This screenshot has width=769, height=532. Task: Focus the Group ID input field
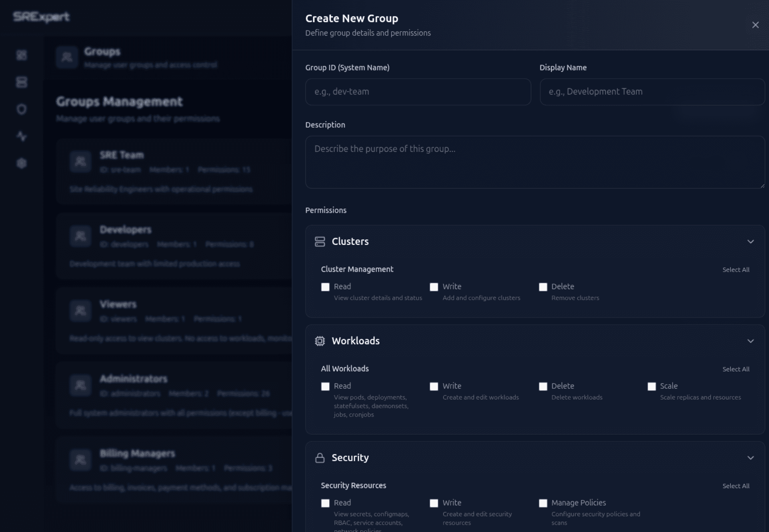click(418, 92)
